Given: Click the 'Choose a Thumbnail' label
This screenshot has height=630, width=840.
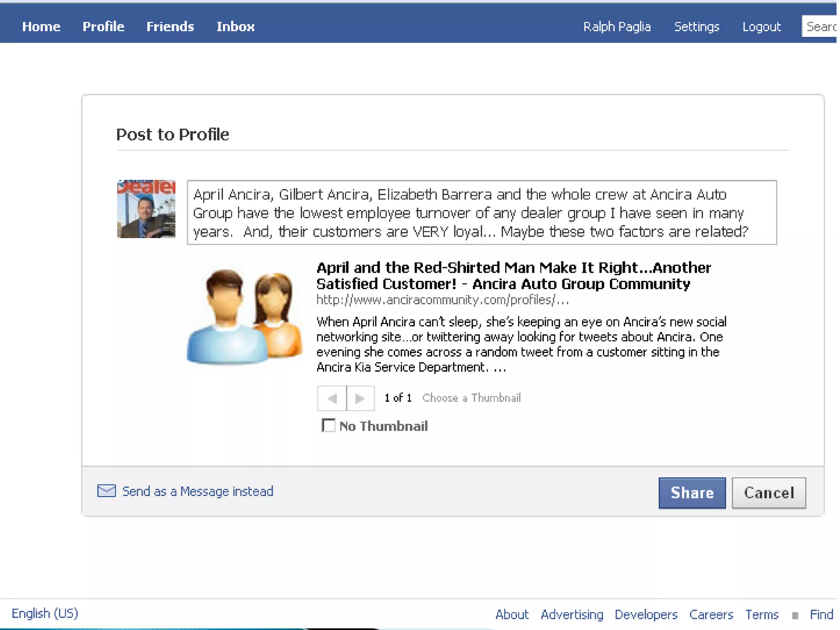Looking at the screenshot, I should pyautogui.click(x=472, y=398).
